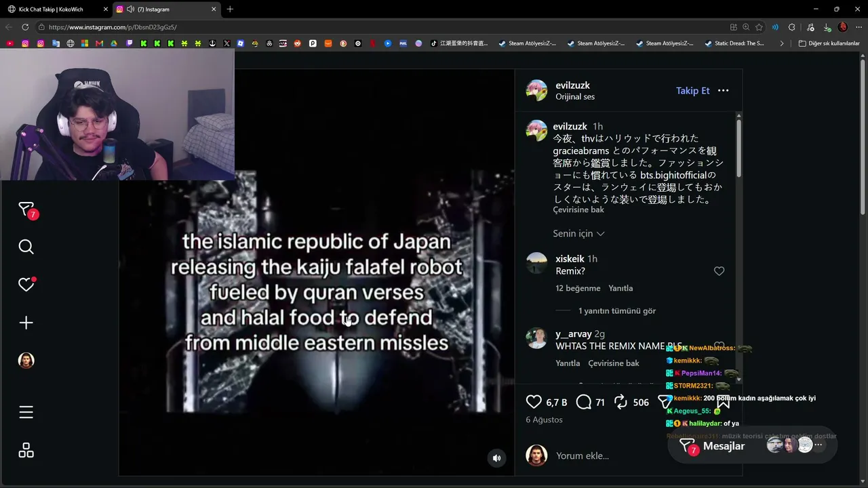Open the Instagram search icon

coord(26,247)
